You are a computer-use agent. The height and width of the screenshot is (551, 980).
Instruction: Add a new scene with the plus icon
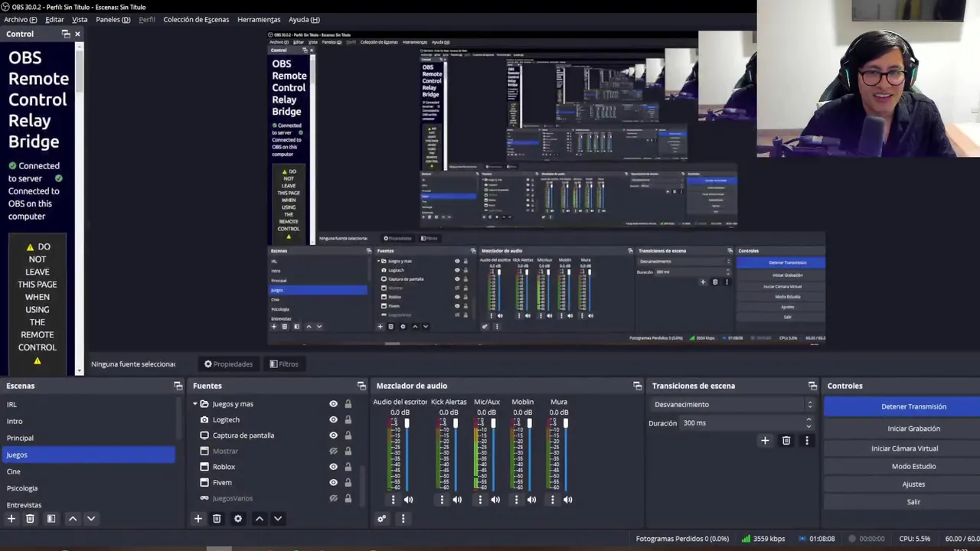pos(11,519)
